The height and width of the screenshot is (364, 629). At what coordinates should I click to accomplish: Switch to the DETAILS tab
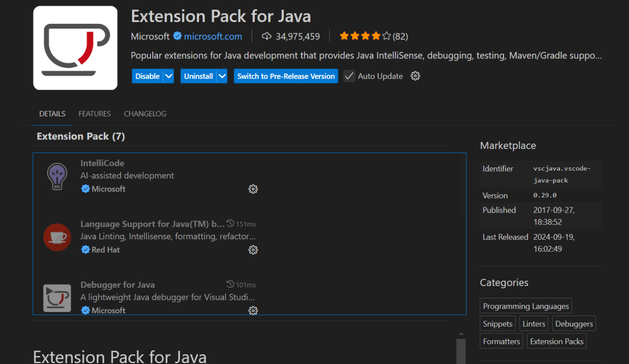(x=52, y=114)
